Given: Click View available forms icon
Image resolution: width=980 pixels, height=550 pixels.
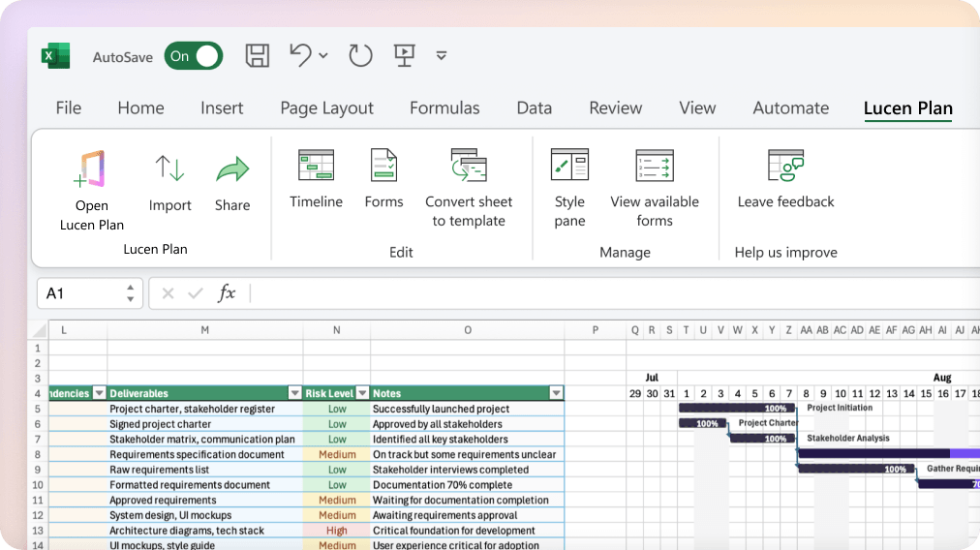Looking at the screenshot, I should tap(655, 165).
